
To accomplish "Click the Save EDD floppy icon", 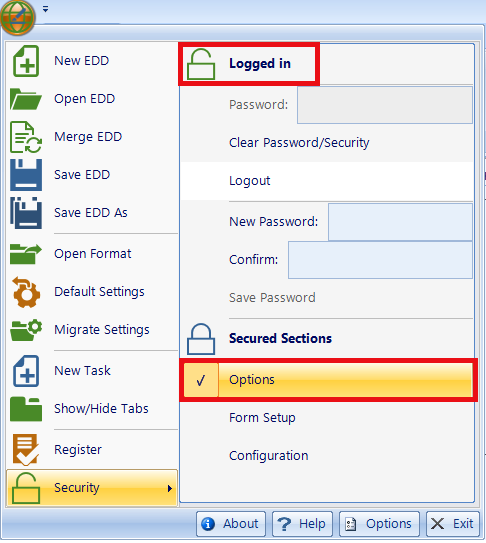I will tap(26, 175).
